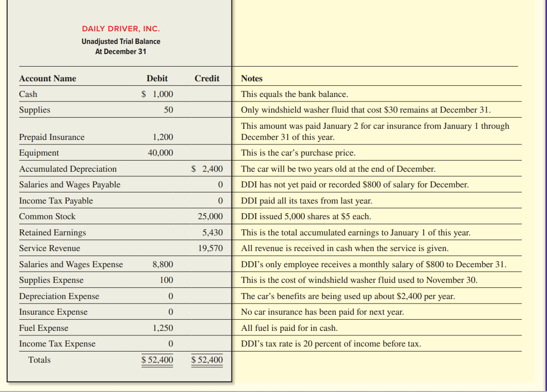Select the Fuel Expense amount 1,250
Image resolution: width=547 pixels, height=392 pixels.
(164, 328)
